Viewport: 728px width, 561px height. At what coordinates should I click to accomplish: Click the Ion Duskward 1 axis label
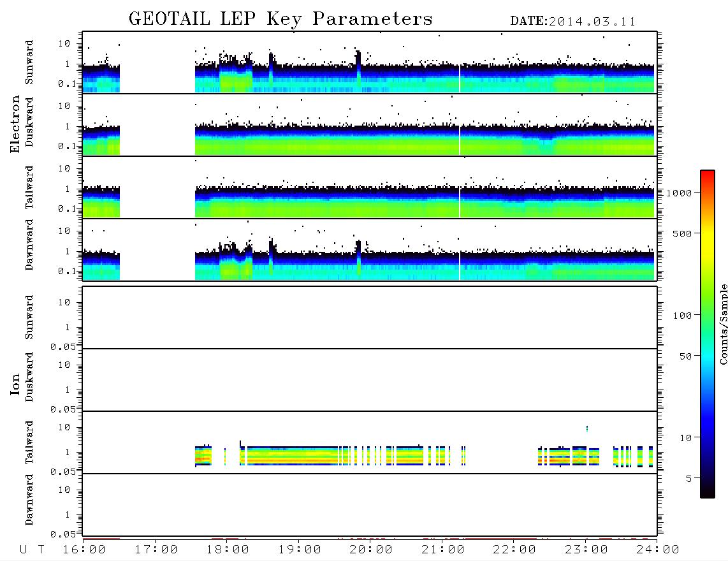(x=67, y=390)
